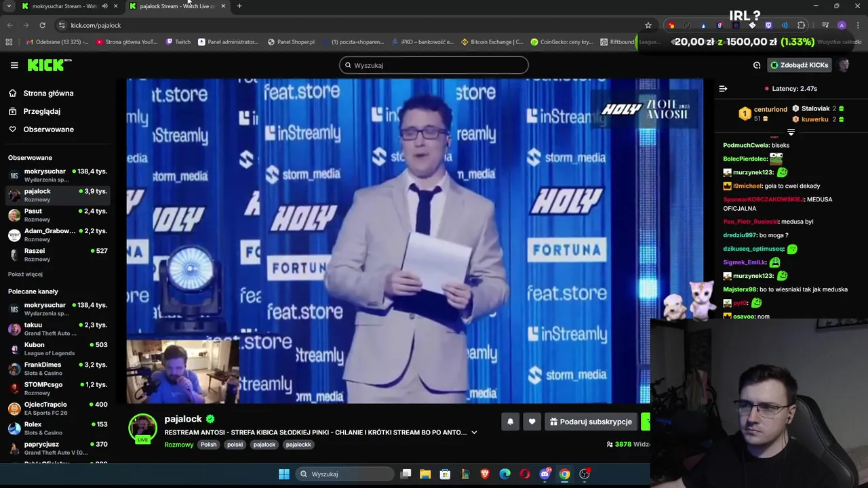This screenshot has height=488, width=868.
Task: Click Podaruj subskrypcje gift button
Action: (591, 422)
